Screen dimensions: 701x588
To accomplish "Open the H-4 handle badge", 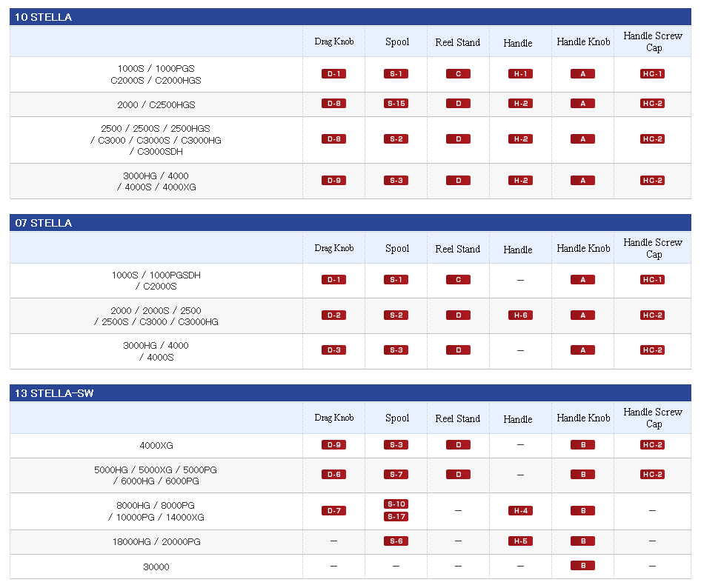I will pyautogui.click(x=520, y=511).
